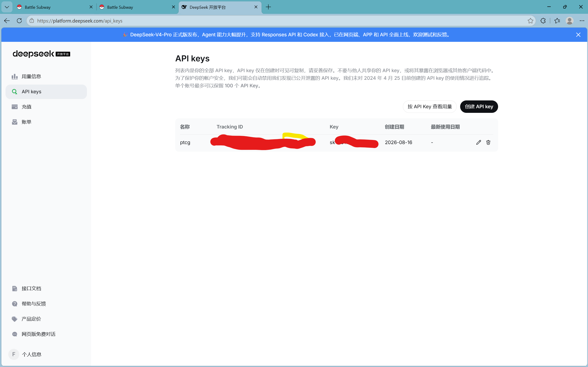The image size is (588, 367).
Task: Click the address bar URL
Action: (80, 21)
